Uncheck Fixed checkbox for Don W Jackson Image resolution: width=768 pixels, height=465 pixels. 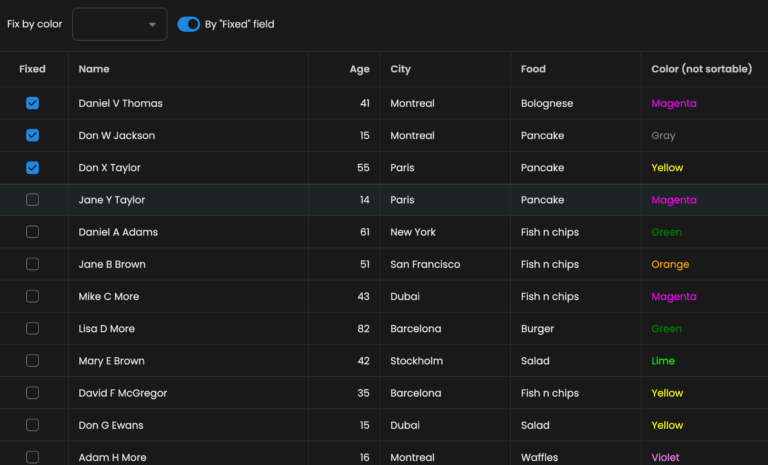click(x=33, y=135)
